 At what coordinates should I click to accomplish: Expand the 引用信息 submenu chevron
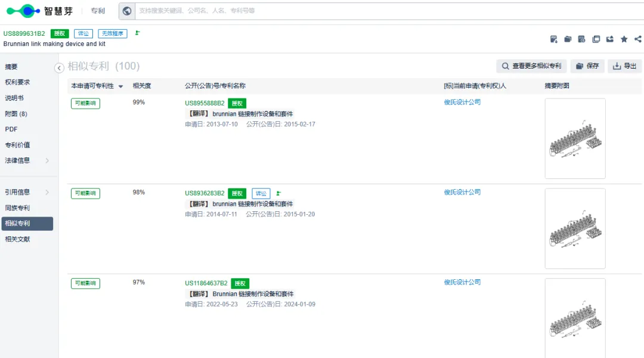[47, 192]
